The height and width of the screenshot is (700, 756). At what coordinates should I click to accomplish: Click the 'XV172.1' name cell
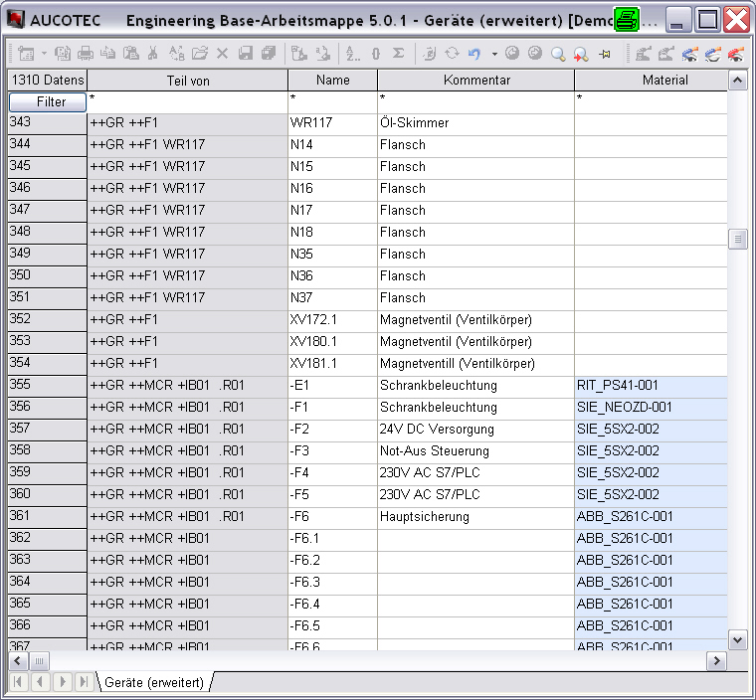pos(332,320)
